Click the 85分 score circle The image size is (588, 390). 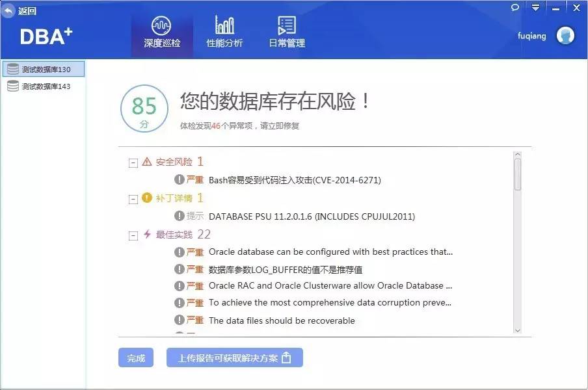pos(144,109)
